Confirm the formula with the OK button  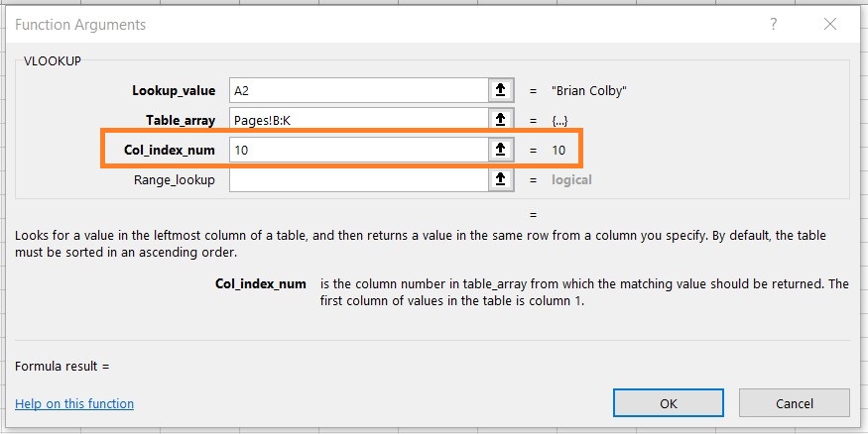point(669,403)
